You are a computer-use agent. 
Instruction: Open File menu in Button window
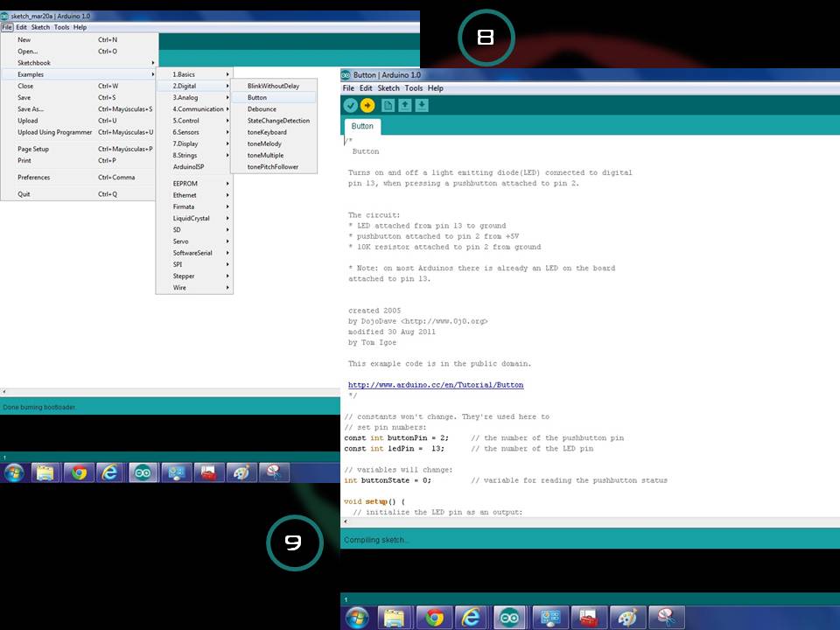click(x=348, y=88)
